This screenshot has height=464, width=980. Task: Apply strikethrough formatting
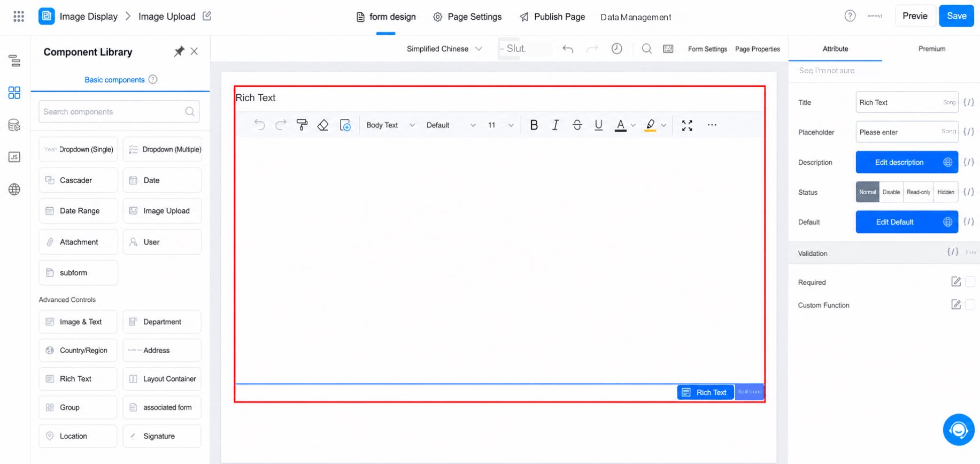577,125
